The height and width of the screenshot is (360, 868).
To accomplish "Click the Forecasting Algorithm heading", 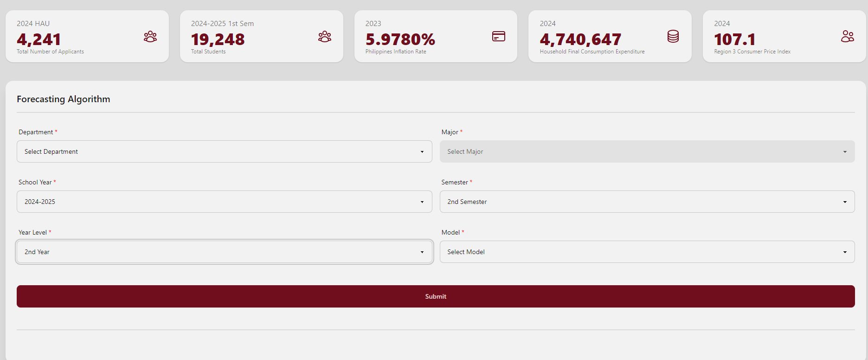I will click(64, 99).
